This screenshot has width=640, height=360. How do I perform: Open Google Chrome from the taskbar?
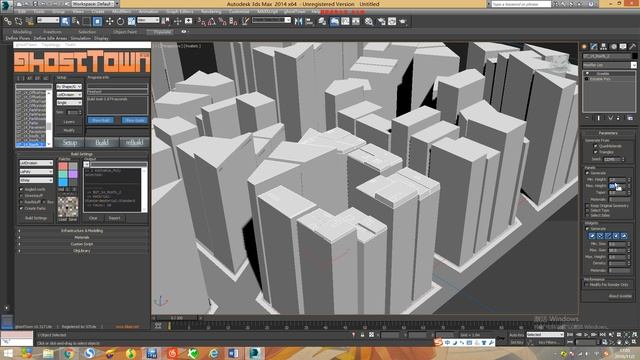[x=68, y=353]
